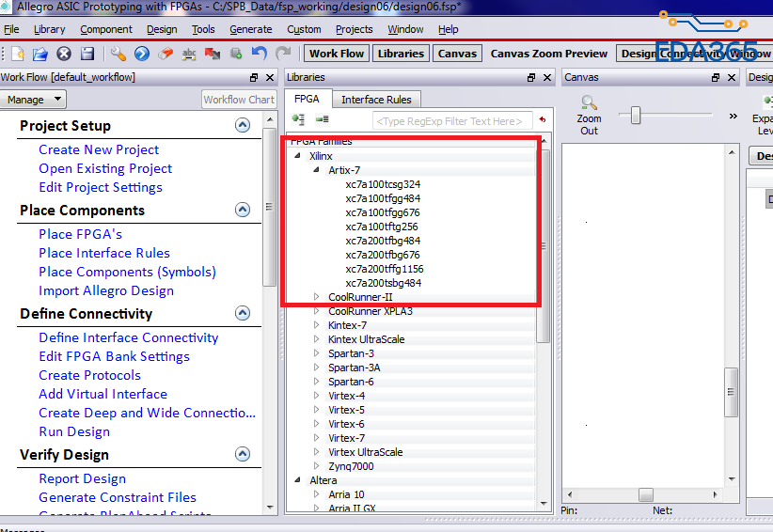
Task: Open settings with the wrench icon
Action: pos(118,54)
